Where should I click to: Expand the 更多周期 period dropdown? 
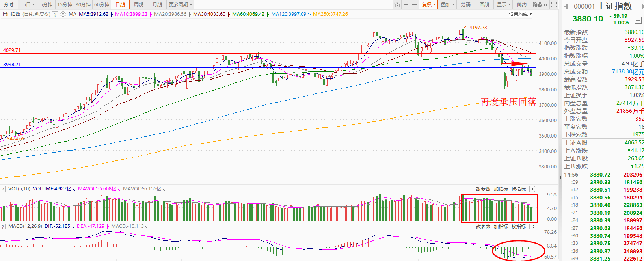click(181, 5)
